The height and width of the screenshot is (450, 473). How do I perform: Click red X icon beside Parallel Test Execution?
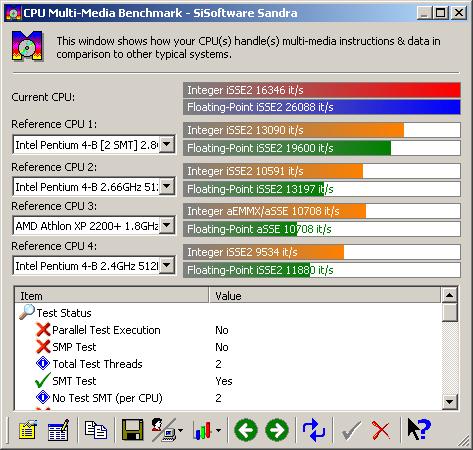[x=43, y=330]
